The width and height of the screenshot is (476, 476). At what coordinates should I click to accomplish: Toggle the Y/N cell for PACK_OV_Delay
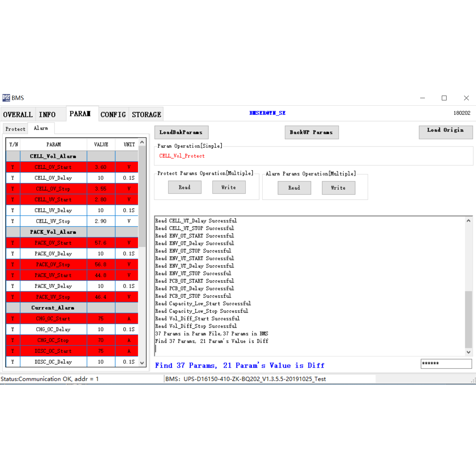[13, 254]
